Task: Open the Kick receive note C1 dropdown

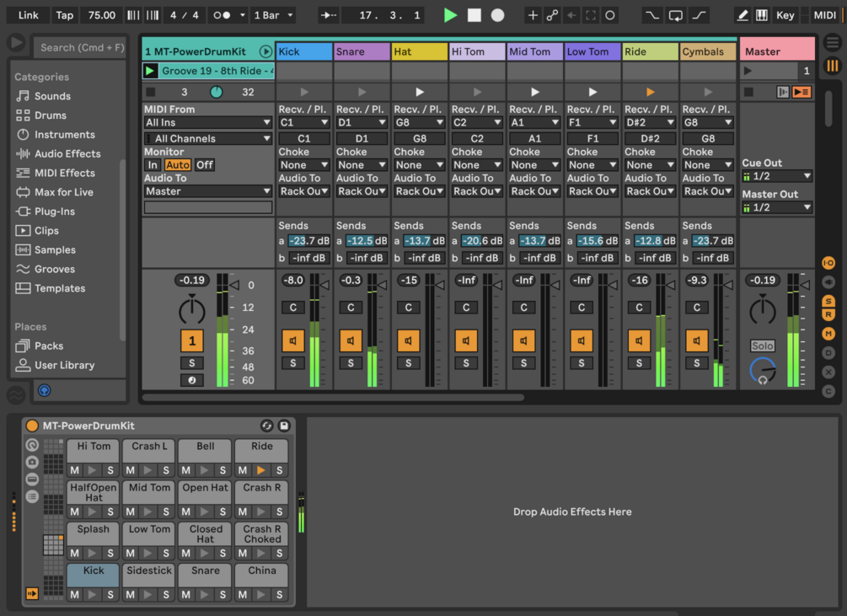Action: (x=304, y=122)
